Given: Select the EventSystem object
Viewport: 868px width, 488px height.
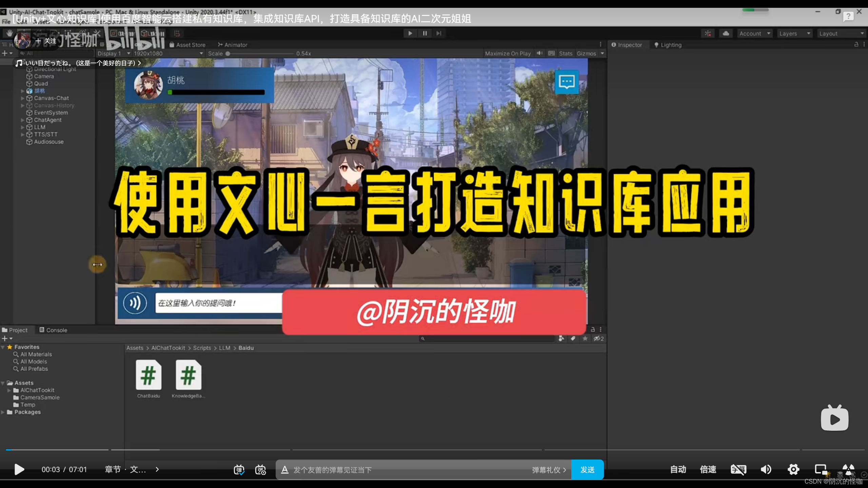Looking at the screenshot, I should [51, 113].
